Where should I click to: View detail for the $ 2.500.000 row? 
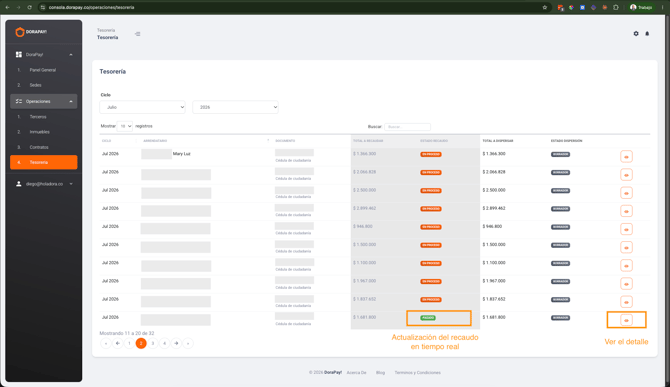click(626, 193)
